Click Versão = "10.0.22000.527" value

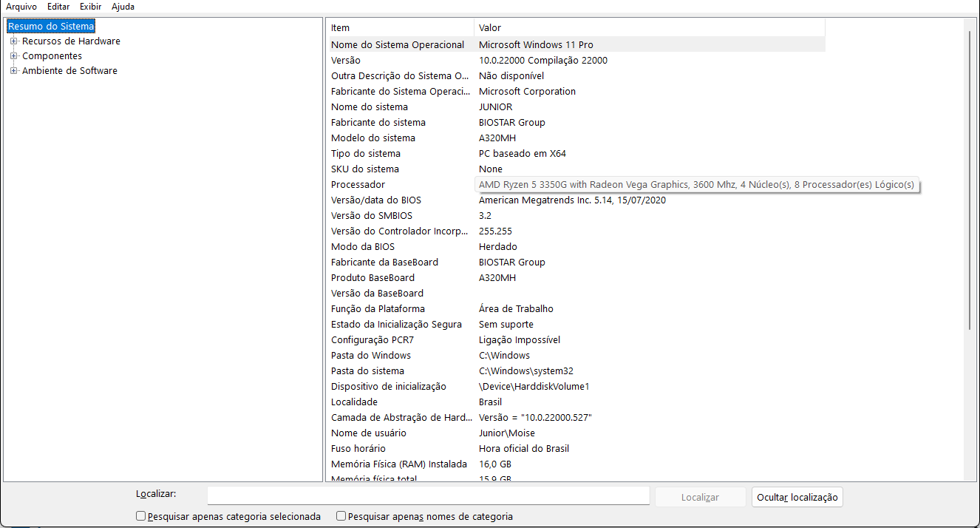(x=536, y=417)
